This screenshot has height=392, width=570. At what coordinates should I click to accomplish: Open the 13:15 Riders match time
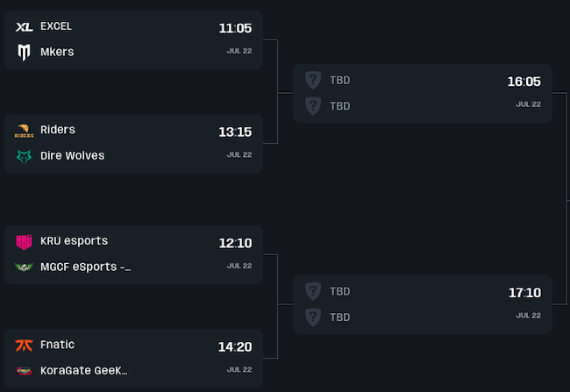click(x=235, y=132)
